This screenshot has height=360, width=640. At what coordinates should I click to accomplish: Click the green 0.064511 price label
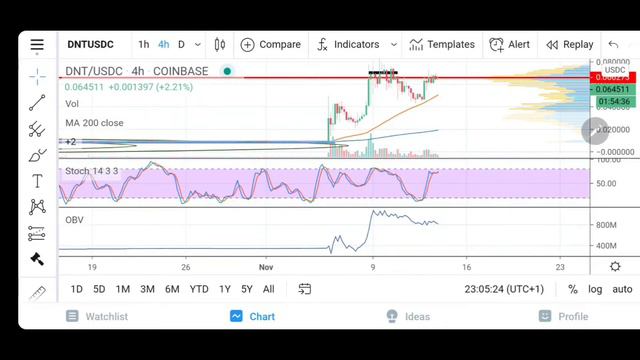[x=613, y=89]
